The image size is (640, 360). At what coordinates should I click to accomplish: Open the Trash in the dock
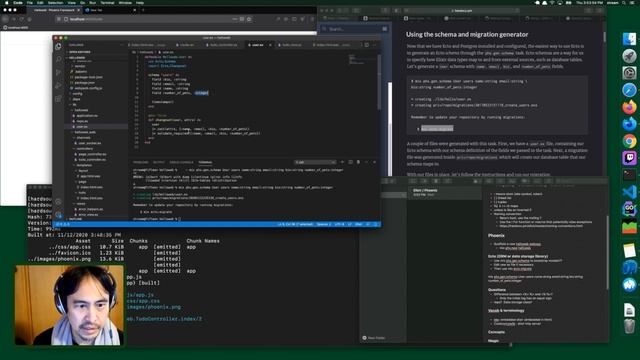pyautogui.click(x=629, y=326)
